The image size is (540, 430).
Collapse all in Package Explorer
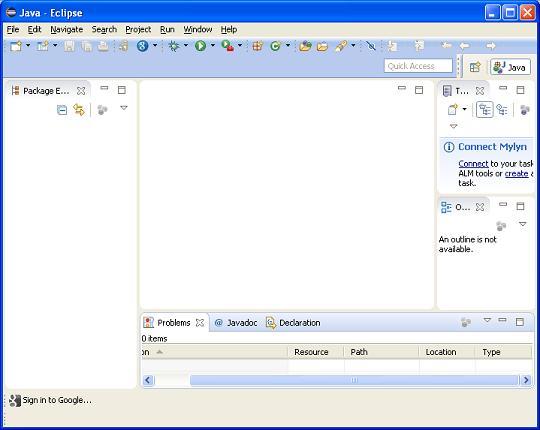click(x=62, y=110)
